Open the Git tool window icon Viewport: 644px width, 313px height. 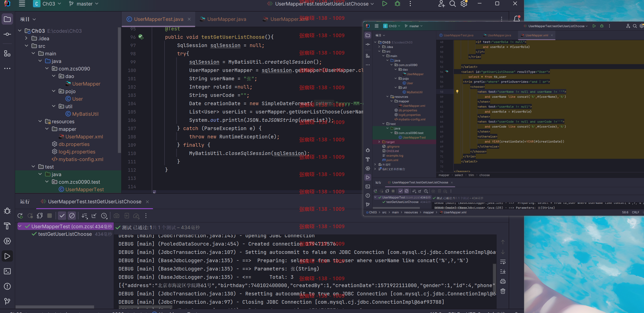(7, 301)
